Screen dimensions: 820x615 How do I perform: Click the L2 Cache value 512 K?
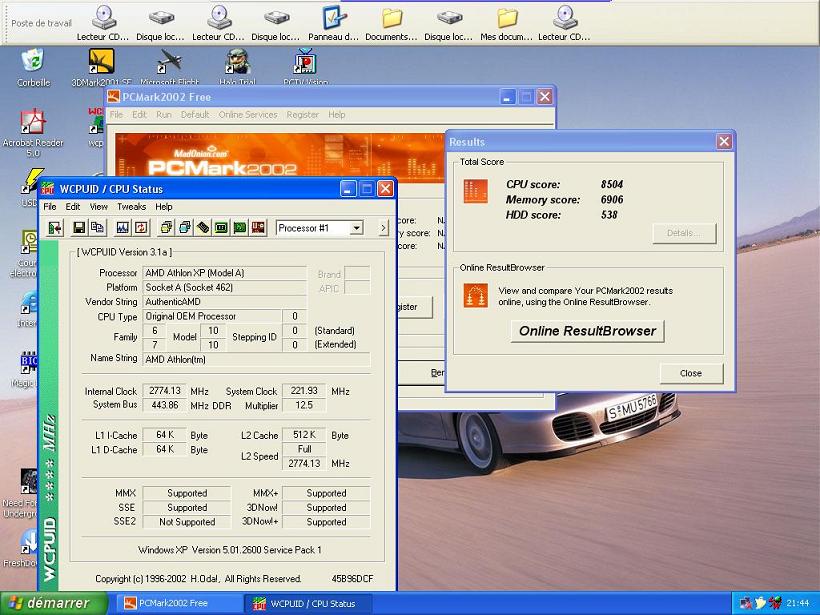tap(304, 435)
